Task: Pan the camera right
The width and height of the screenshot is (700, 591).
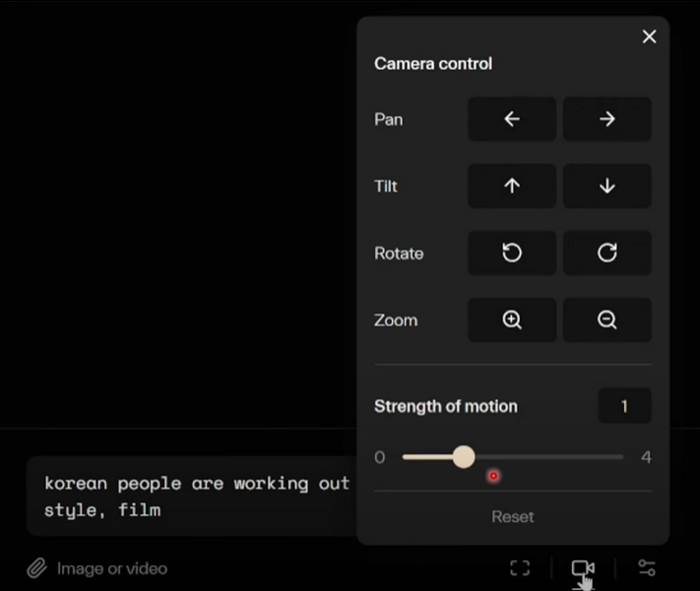Action: (x=607, y=119)
